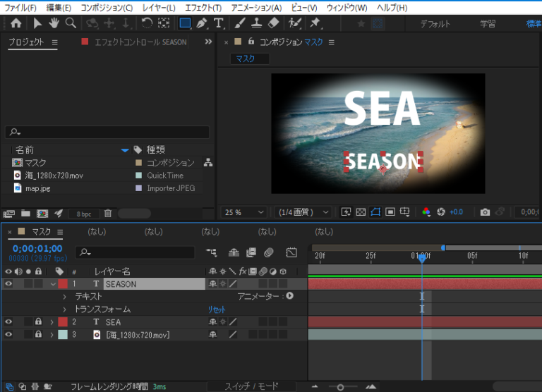
Task: Select the Zoom magnifier tool
Action: point(71,23)
